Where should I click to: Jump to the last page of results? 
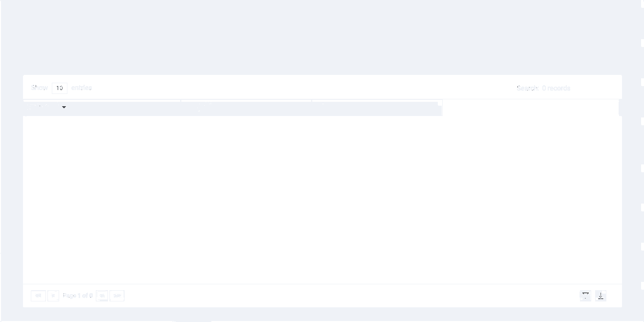tap(117, 296)
